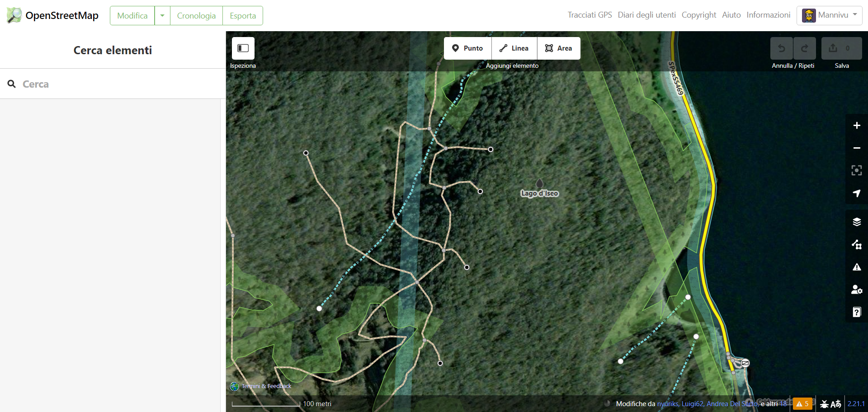Open the Termini & Feedback link

pyautogui.click(x=266, y=386)
